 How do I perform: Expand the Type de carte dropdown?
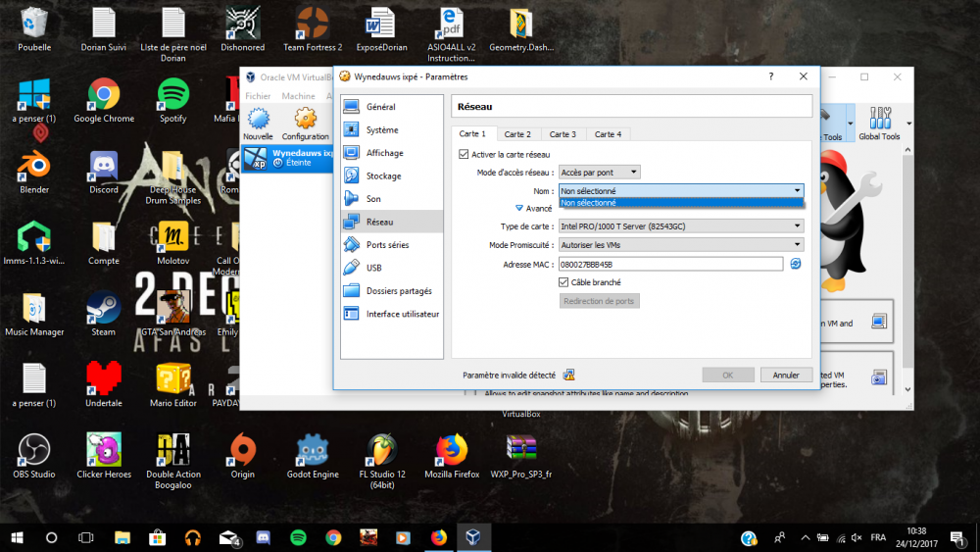coord(680,226)
